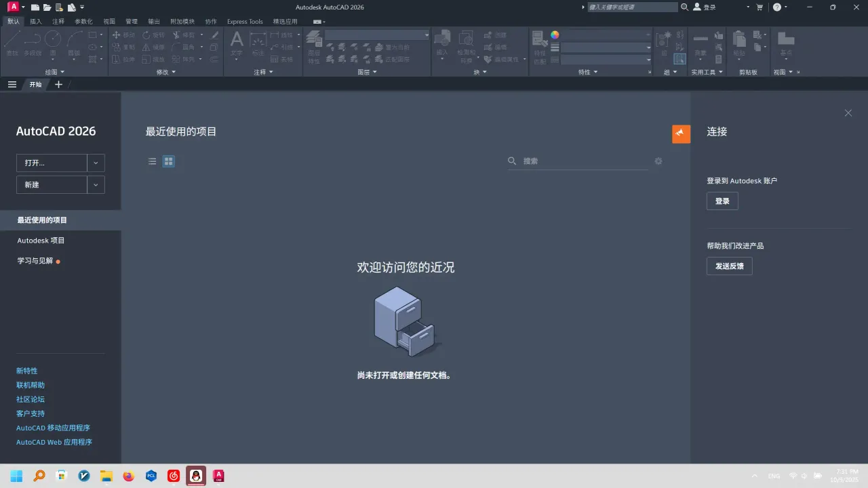Click the 登录 button in the 连接 panel
The width and height of the screenshot is (868, 488).
pos(722,201)
